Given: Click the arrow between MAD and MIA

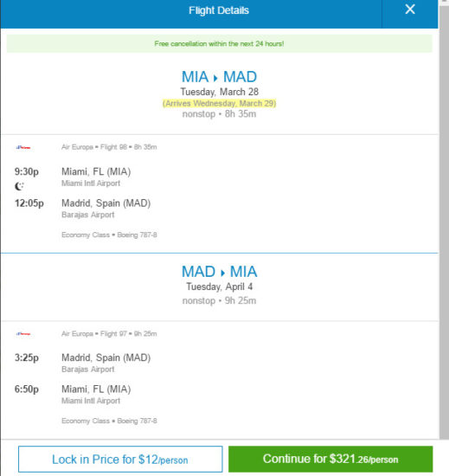Looking at the screenshot, I should [x=222, y=273].
